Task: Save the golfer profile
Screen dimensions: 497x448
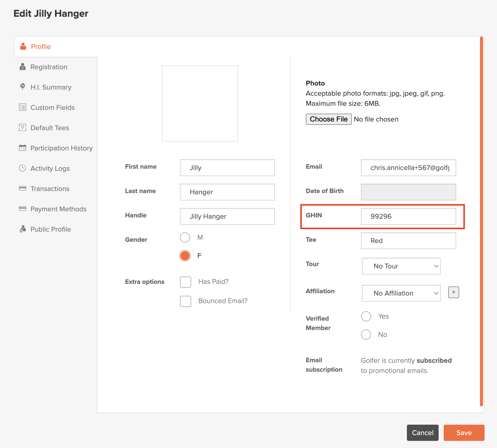Action: coord(464,433)
